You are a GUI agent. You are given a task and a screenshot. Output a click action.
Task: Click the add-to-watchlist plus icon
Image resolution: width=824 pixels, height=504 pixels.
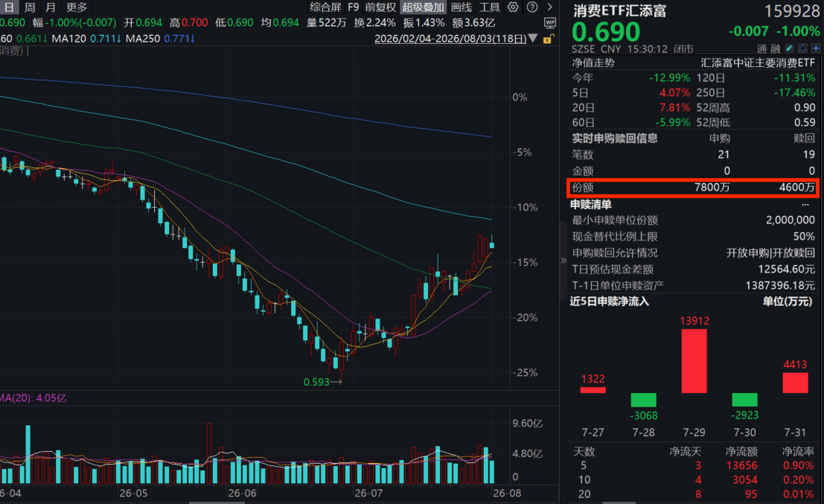[x=816, y=48]
